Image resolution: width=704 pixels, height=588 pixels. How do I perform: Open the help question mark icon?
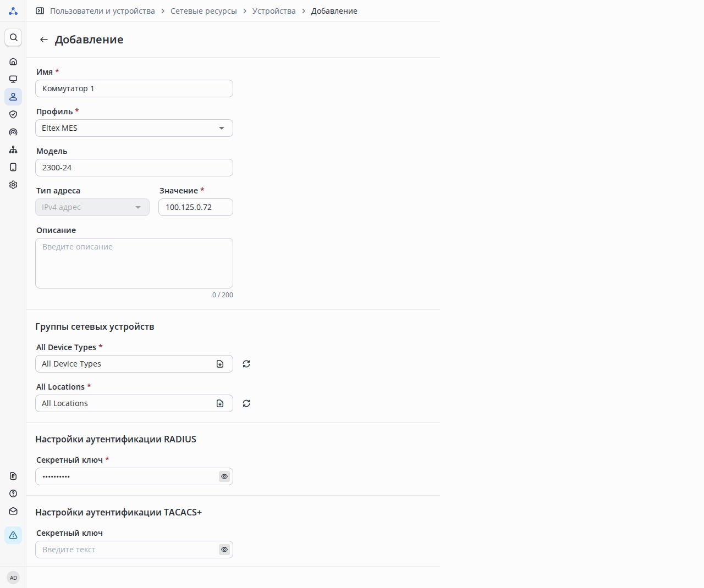pyautogui.click(x=13, y=493)
